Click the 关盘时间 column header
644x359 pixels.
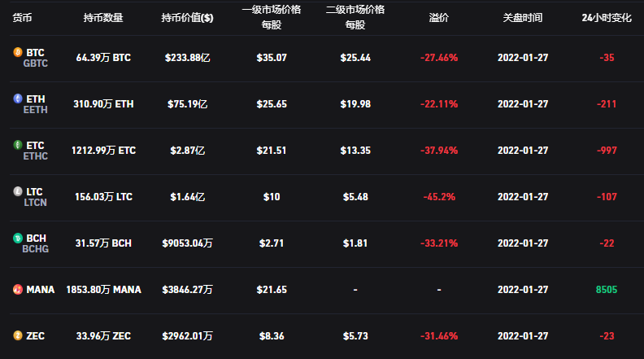click(523, 17)
